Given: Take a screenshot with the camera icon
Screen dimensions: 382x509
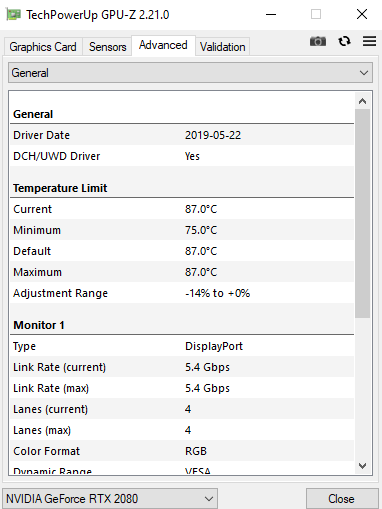Looking at the screenshot, I should click(x=318, y=41).
